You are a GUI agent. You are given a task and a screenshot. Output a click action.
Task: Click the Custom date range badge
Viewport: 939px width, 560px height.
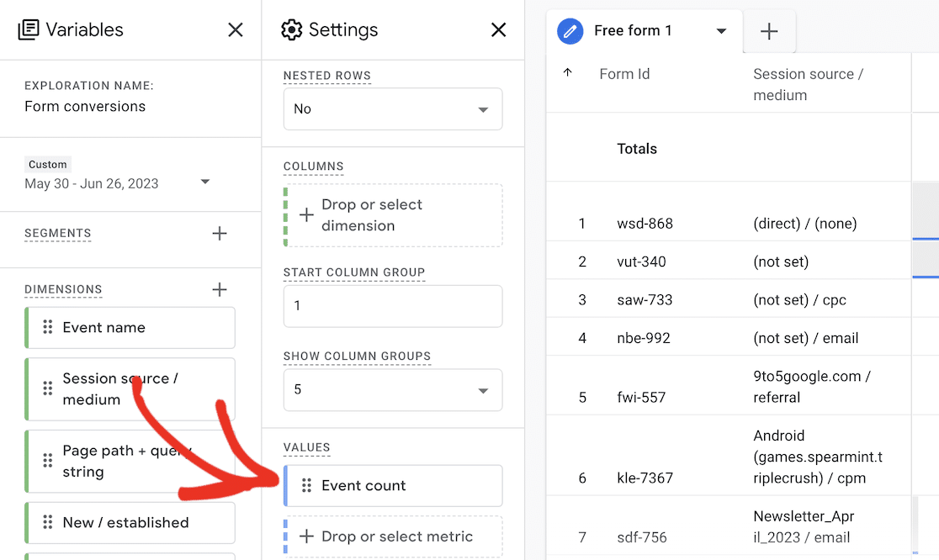48,165
